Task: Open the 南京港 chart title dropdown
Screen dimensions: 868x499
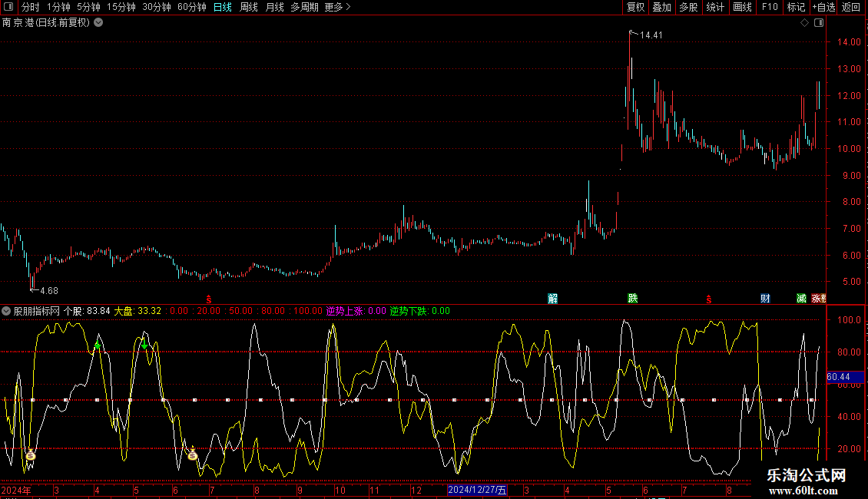Action: click(98, 23)
